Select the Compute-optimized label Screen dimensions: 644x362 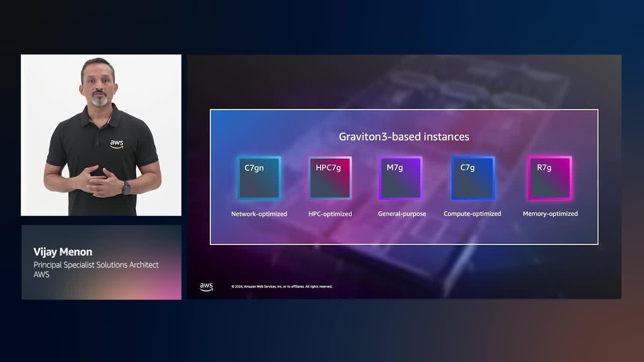472,214
